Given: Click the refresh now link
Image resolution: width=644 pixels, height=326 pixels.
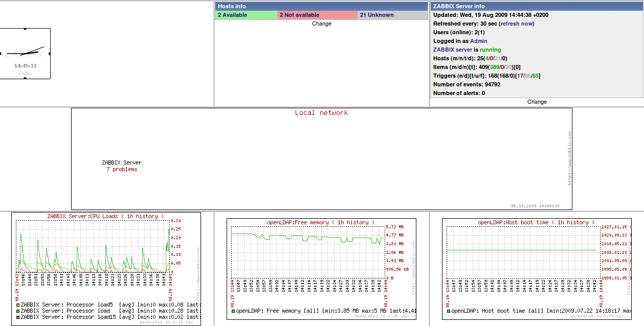Looking at the screenshot, I should tap(517, 24).
